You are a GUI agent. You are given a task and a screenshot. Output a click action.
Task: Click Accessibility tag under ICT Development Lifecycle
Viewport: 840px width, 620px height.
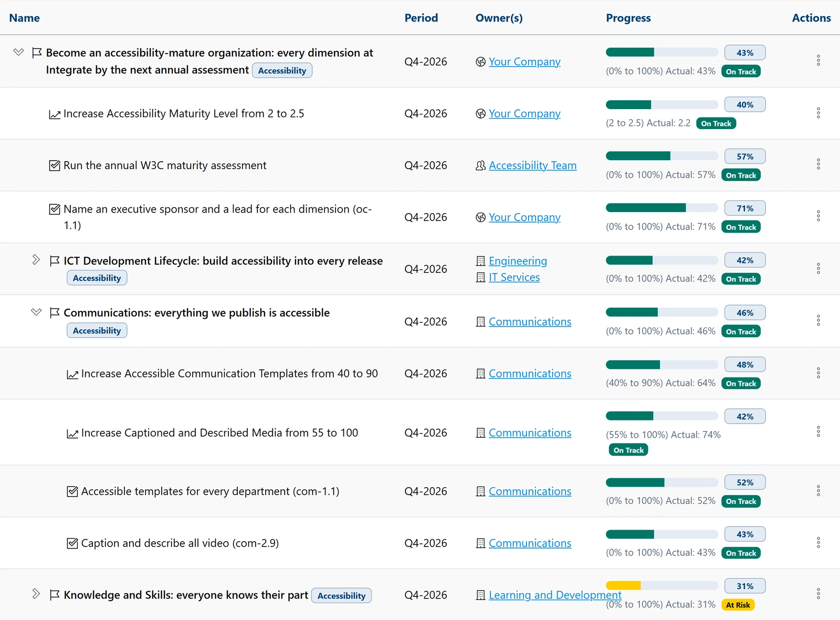tap(97, 278)
